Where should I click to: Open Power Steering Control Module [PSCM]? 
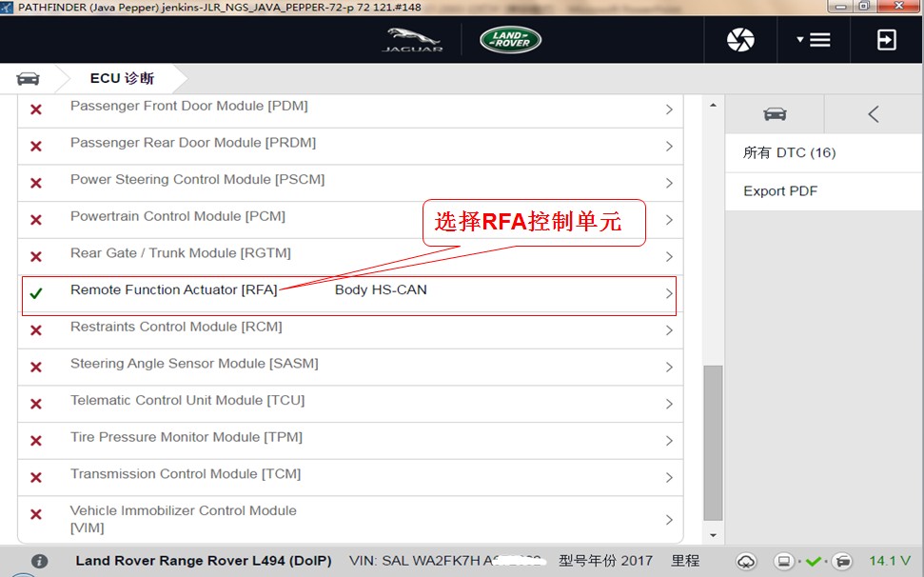[x=350, y=183]
